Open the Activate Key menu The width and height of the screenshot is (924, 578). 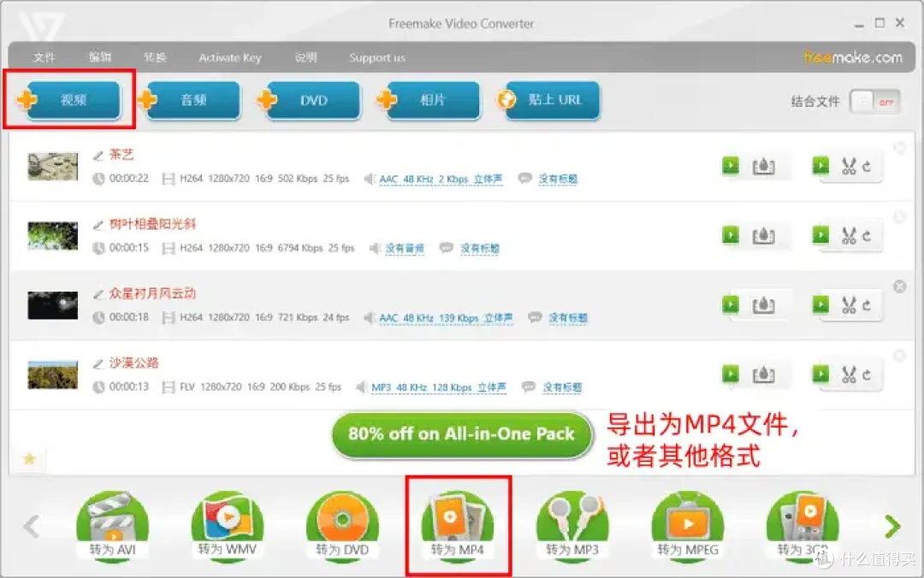(x=230, y=57)
